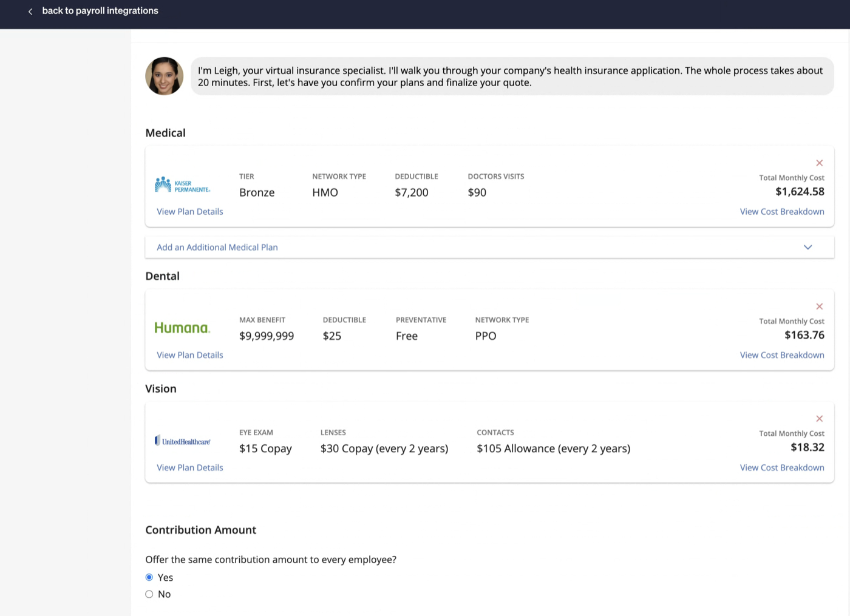This screenshot has height=616, width=850.
Task: Click the $90 doctors visits value
Action: [477, 192]
